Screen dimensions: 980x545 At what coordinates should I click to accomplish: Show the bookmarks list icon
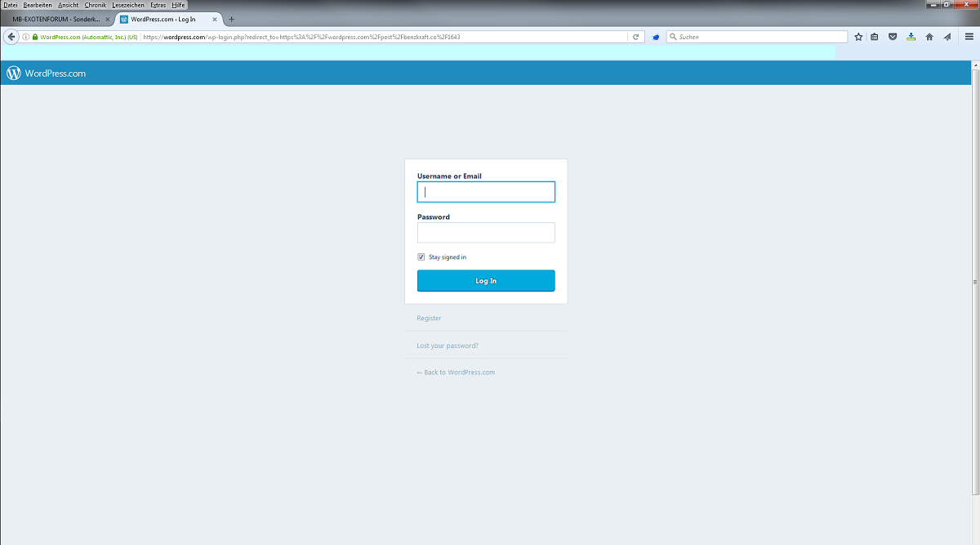(x=874, y=37)
